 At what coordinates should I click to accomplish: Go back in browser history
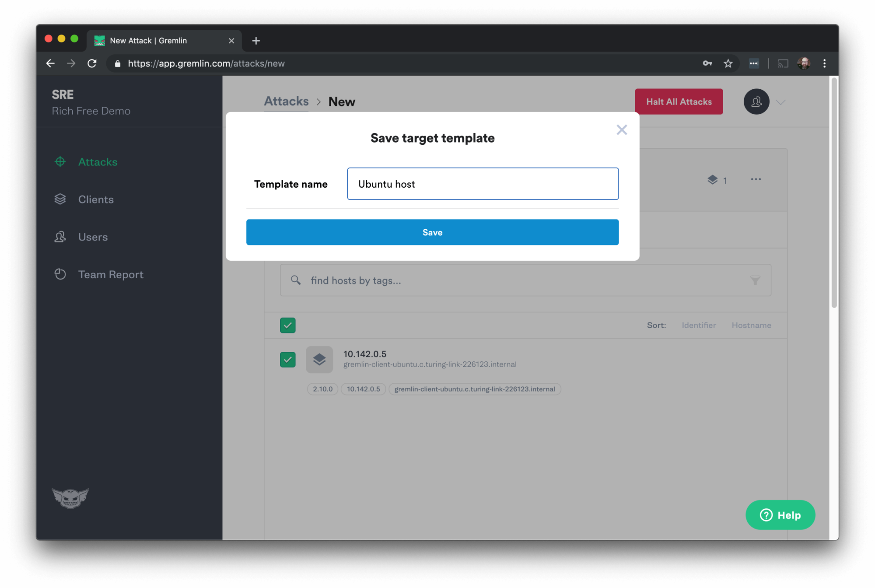click(x=51, y=63)
